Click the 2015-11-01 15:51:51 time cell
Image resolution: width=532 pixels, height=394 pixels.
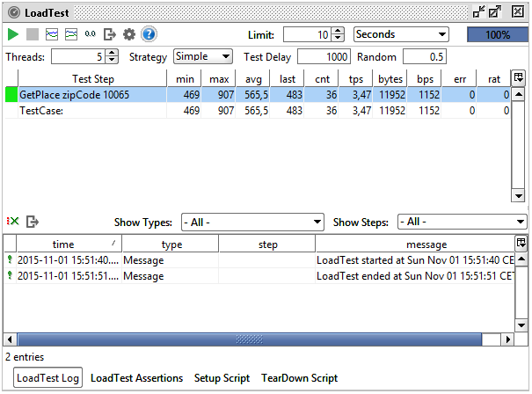click(68, 275)
